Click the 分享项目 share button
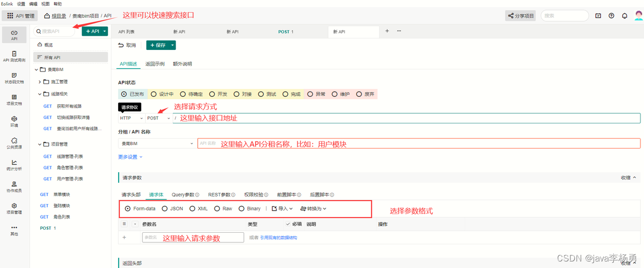Viewport: 644px width, 268px height. point(521,16)
